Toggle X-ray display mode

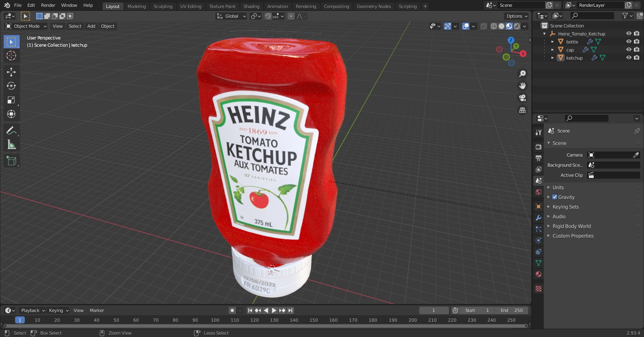coord(483,26)
